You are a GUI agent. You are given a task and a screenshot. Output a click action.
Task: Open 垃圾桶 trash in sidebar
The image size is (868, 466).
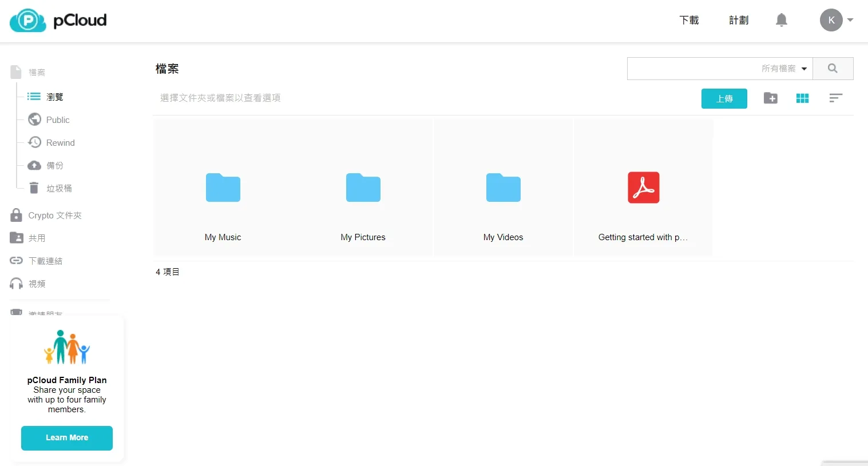50,188
